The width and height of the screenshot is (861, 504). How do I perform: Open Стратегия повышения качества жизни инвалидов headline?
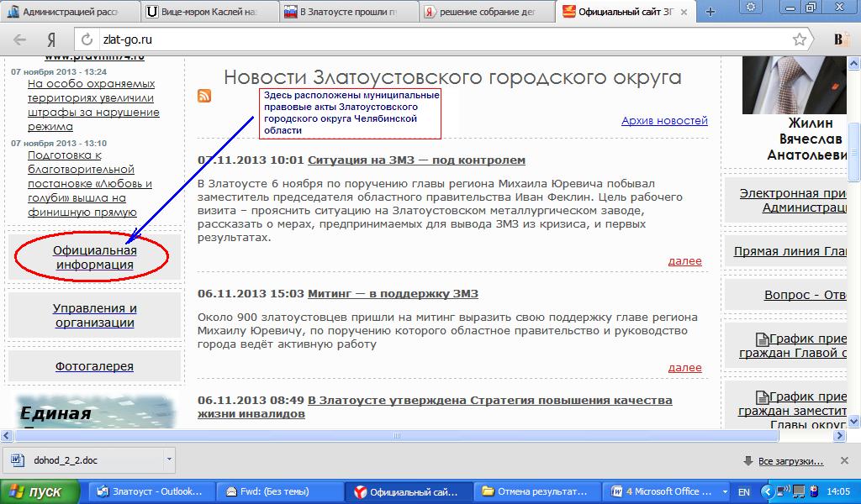pos(435,407)
